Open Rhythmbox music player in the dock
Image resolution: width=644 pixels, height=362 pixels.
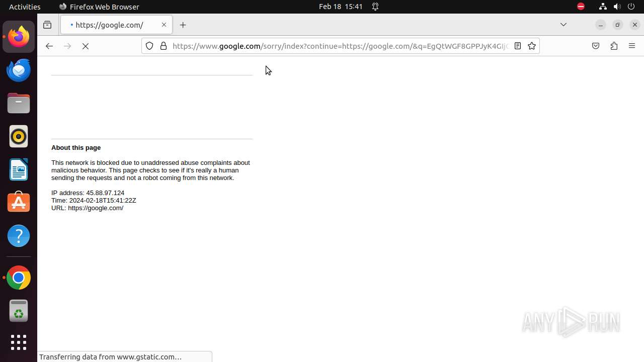point(19,136)
